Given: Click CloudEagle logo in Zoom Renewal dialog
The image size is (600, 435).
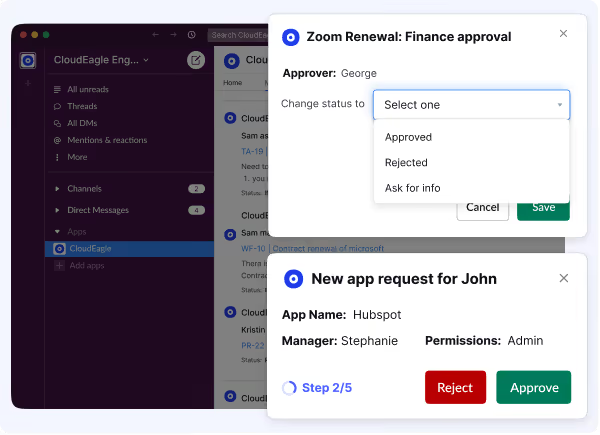Looking at the screenshot, I should click(x=291, y=37).
